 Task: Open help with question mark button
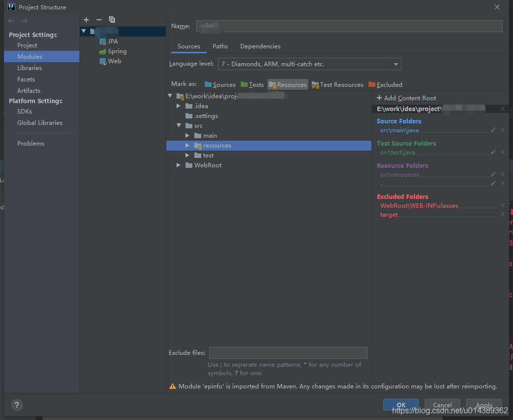[17, 405]
